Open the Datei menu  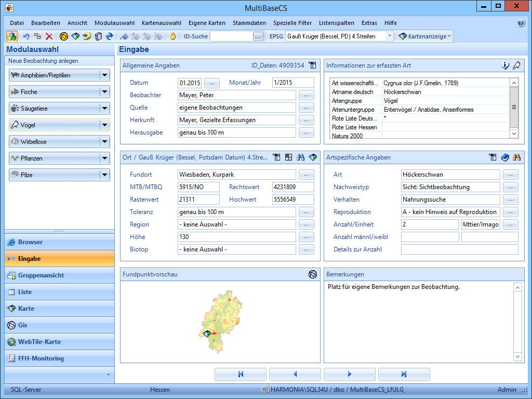tap(17, 23)
